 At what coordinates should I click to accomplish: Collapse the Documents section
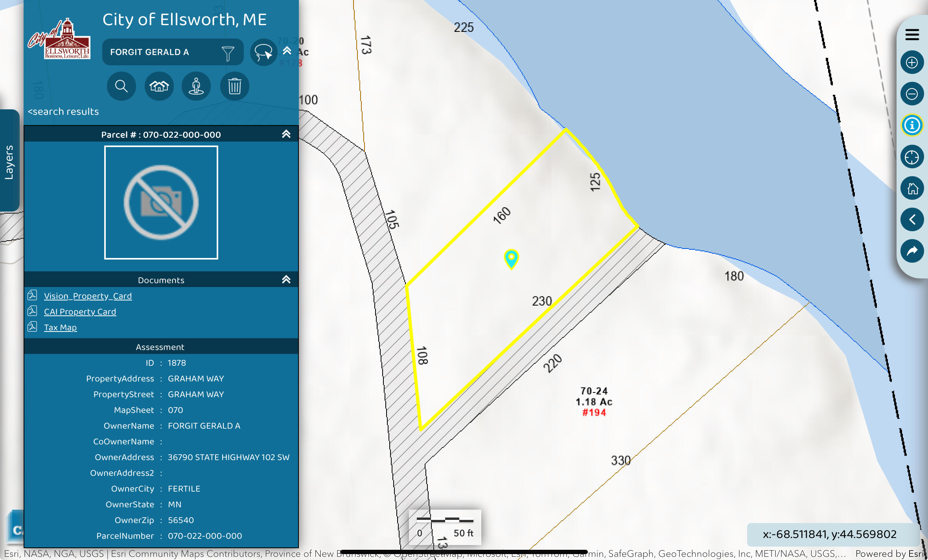(x=287, y=279)
